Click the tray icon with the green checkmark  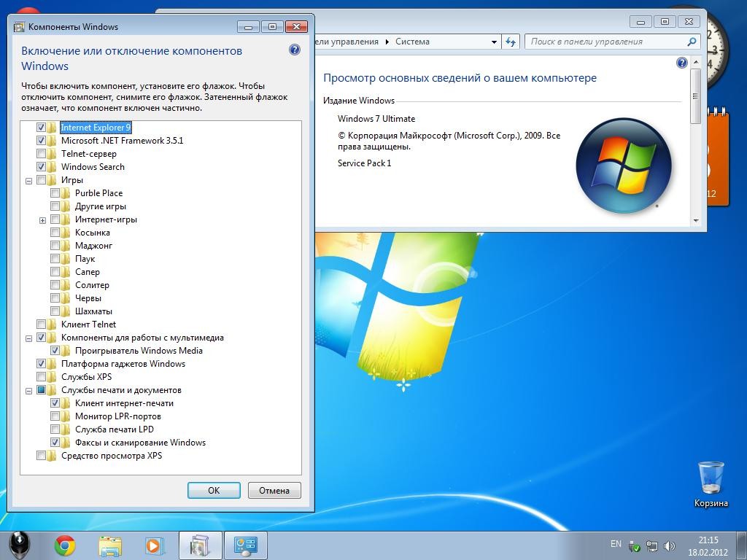point(634,545)
